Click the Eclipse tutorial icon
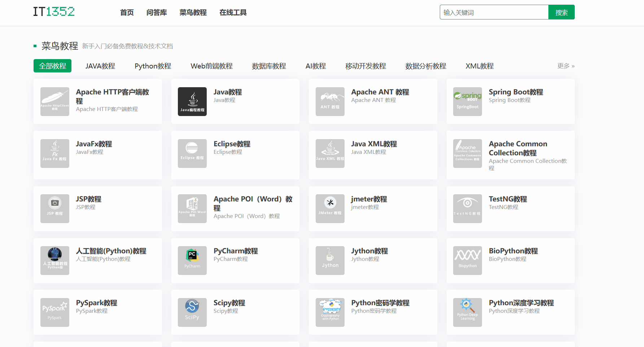Viewport: 644px width, 347px height. pos(192,154)
